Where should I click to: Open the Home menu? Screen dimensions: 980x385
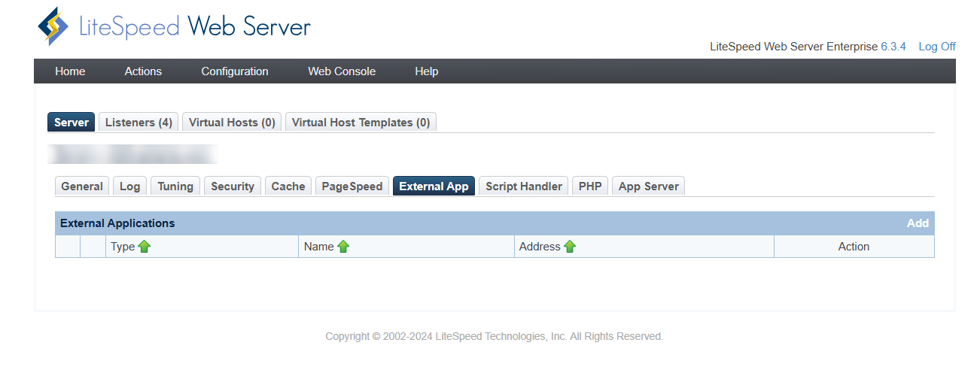click(x=70, y=71)
